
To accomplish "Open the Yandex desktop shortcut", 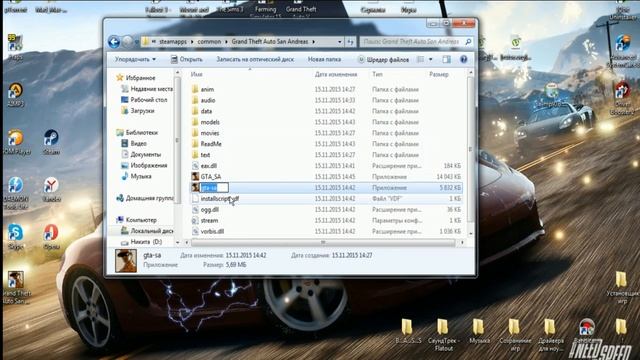I will coord(51,189).
